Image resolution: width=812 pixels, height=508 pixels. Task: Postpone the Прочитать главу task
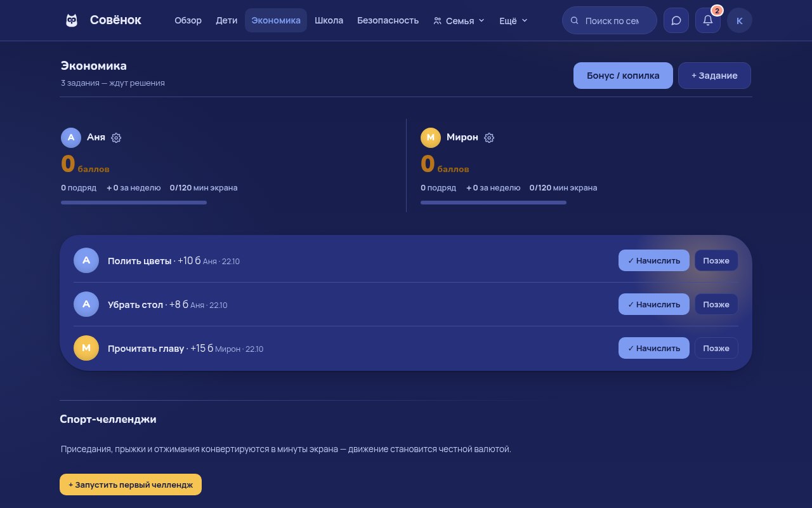tap(716, 348)
